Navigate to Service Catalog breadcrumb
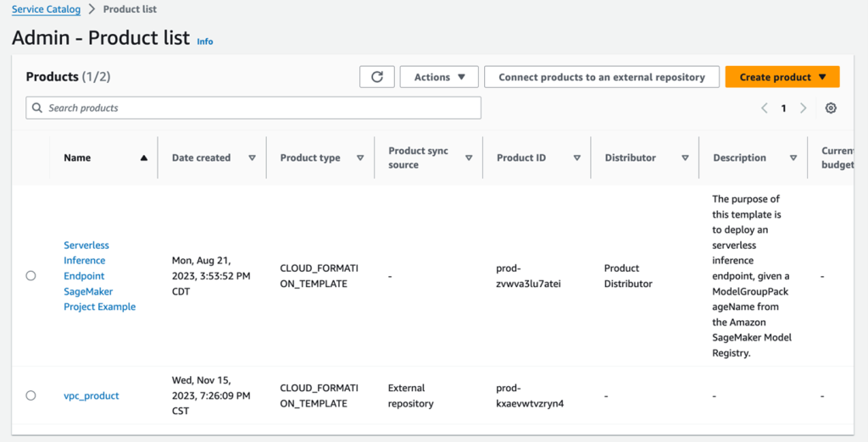 (x=46, y=9)
